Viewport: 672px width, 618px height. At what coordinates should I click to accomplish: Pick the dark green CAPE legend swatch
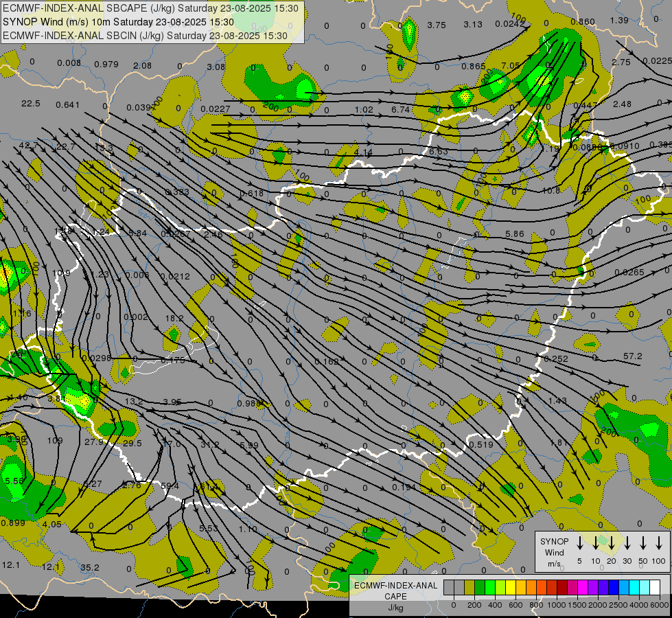click(x=480, y=588)
